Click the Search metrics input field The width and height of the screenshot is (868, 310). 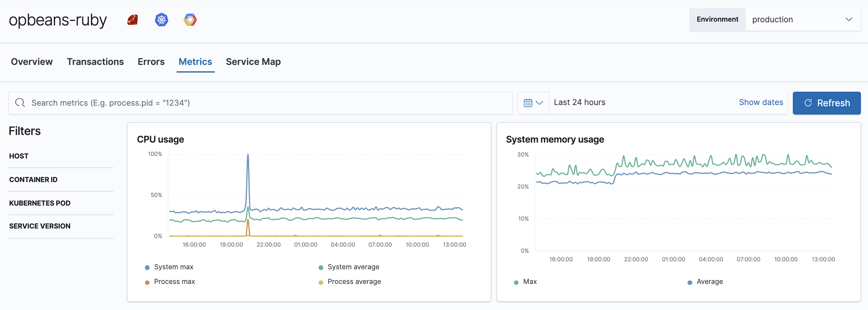pyautogui.click(x=236, y=103)
